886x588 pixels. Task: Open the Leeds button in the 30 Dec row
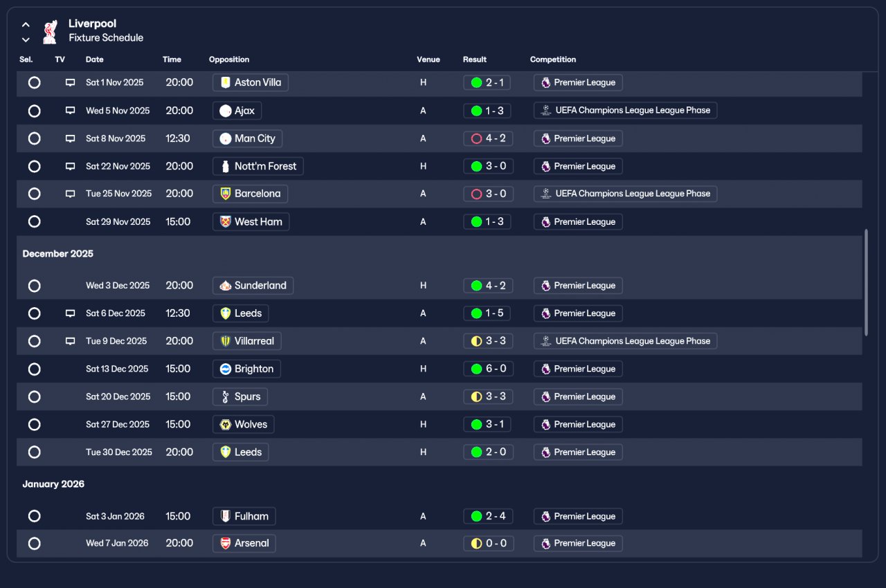point(241,452)
